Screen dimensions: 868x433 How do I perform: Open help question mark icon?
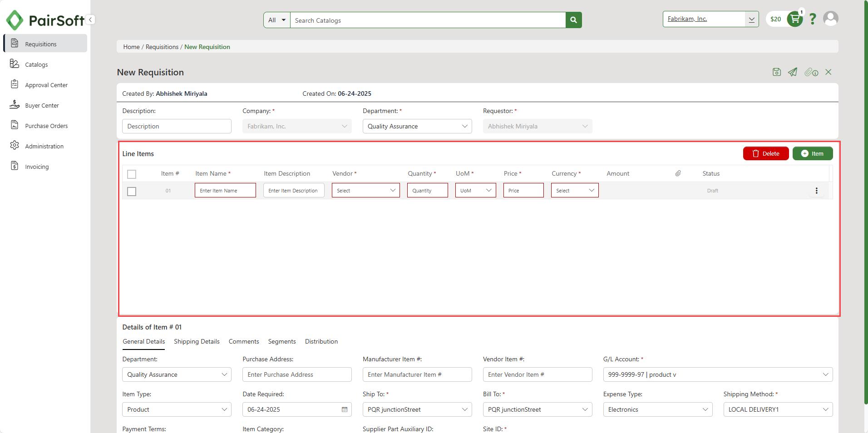click(813, 19)
